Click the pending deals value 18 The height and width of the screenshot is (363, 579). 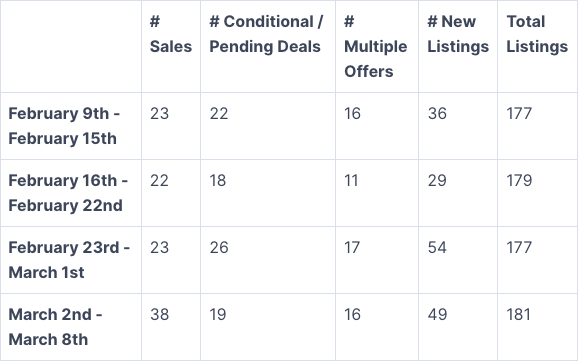[218, 181]
